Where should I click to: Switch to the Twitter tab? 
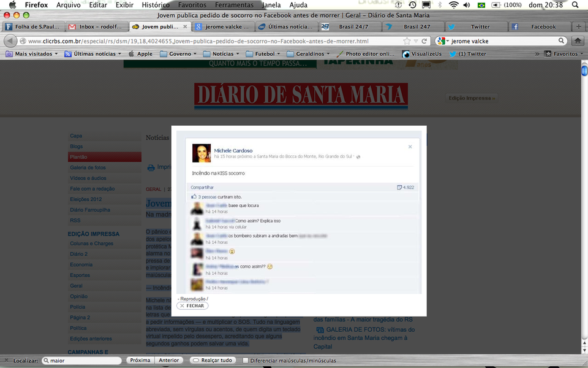point(475,26)
